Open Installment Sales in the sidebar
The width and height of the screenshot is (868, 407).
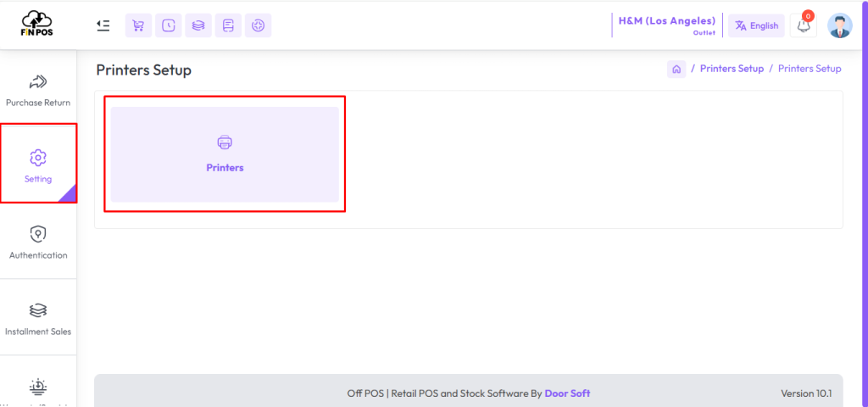tap(38, 318)
